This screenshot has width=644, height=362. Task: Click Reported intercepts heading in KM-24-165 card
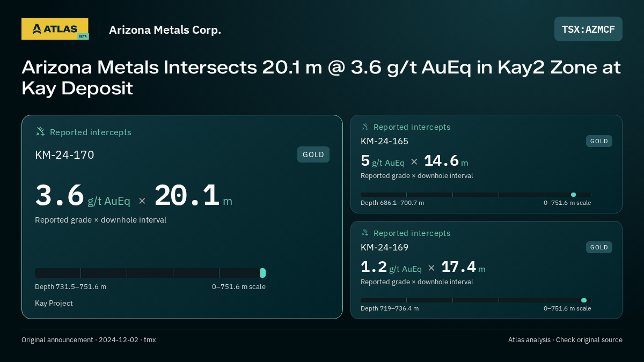tap(412, 127)
